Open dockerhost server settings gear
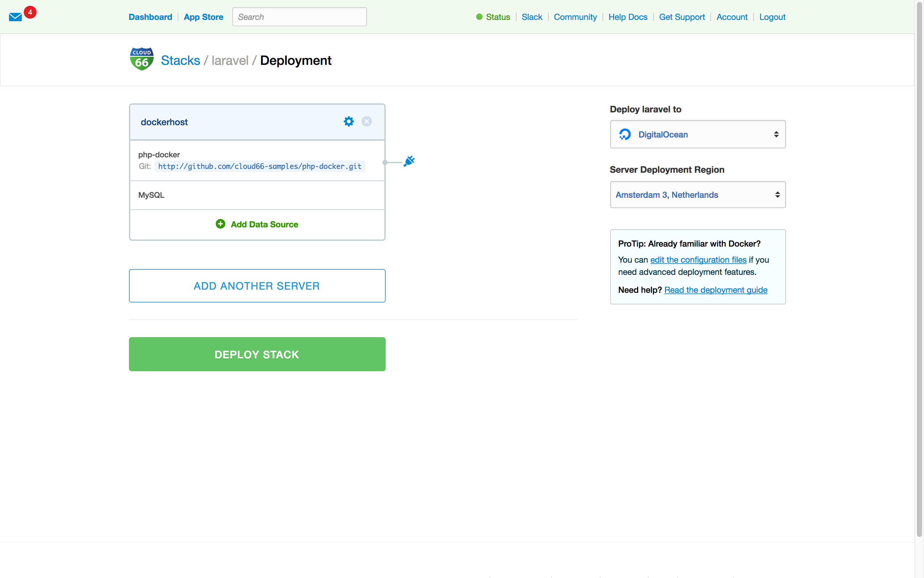 pos(349,122)
